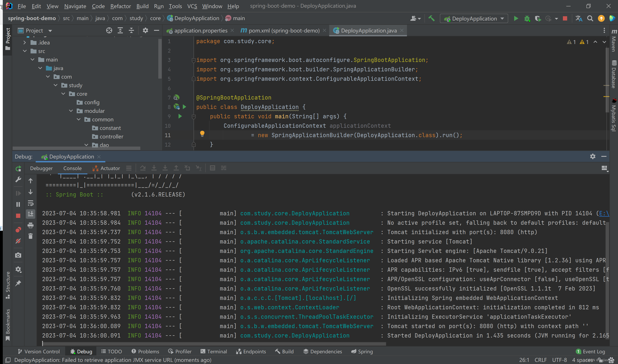Open the Event Log
The image size is (618, 364).
point(590,351)
